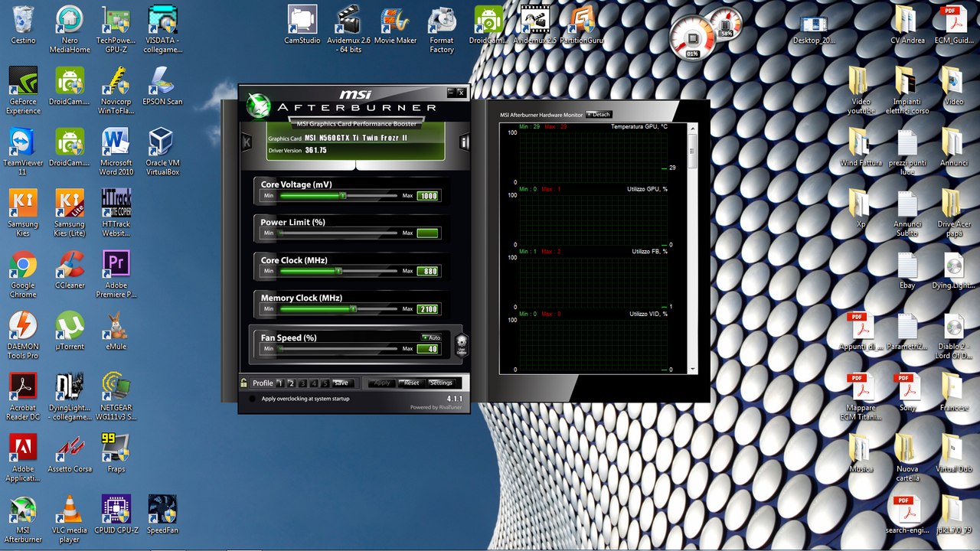
Task: Toggle the profile lock padlock icon
Action: [x=244, y=383]
